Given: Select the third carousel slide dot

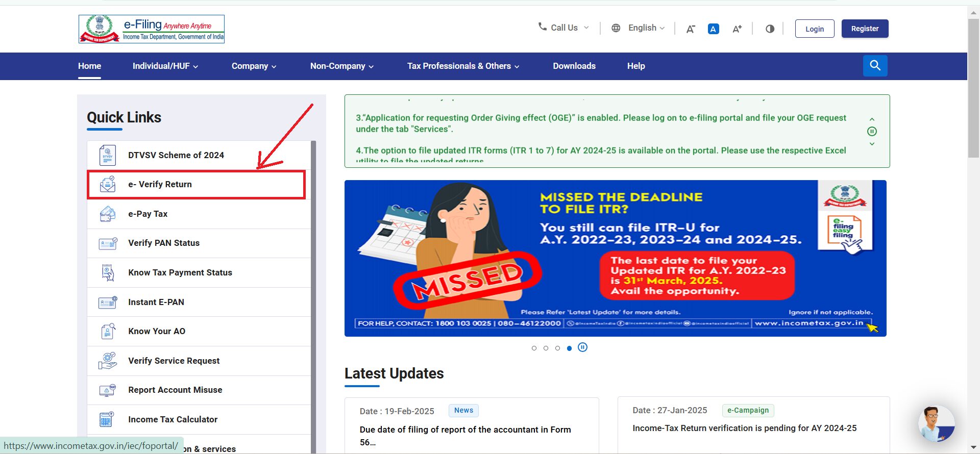Looking at the screenshot, I should pyautogui.click(x=557, y=348).
